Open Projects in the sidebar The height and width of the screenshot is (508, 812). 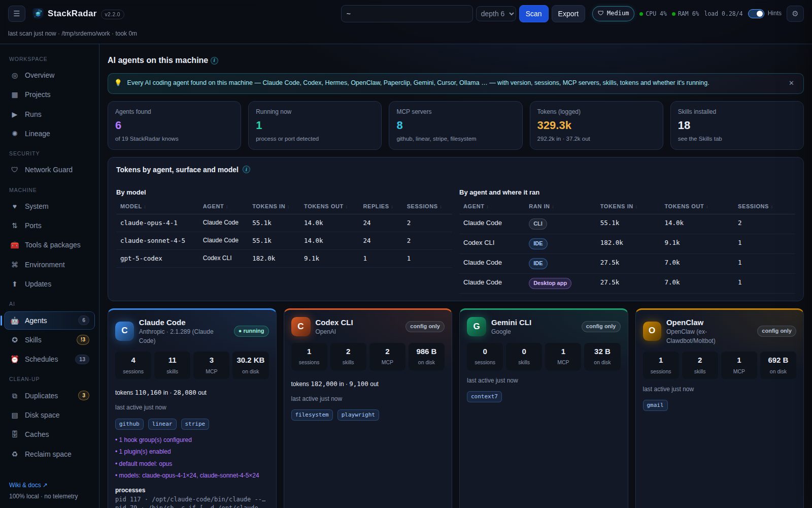50,94
